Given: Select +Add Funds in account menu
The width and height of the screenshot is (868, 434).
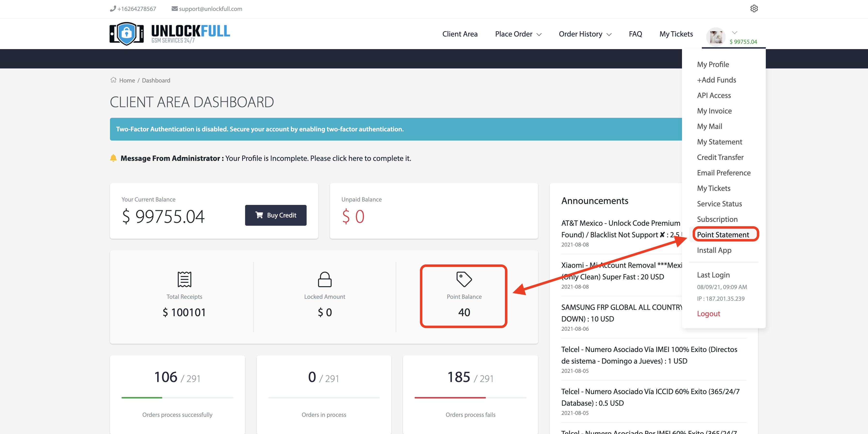Looking at the screenshot, I should pyautogui.click(x=716, y=80).
